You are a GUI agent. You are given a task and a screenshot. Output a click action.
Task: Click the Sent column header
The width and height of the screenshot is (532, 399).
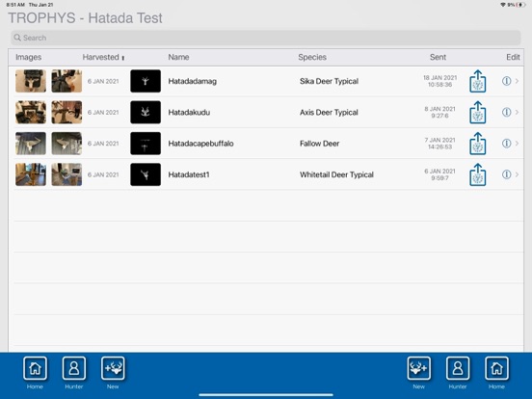[438, 57]
